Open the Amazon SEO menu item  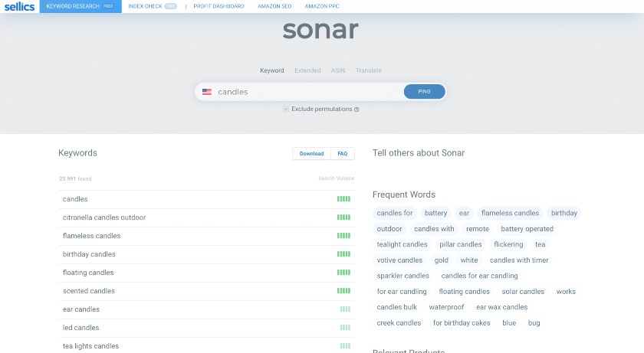point(274,6)
